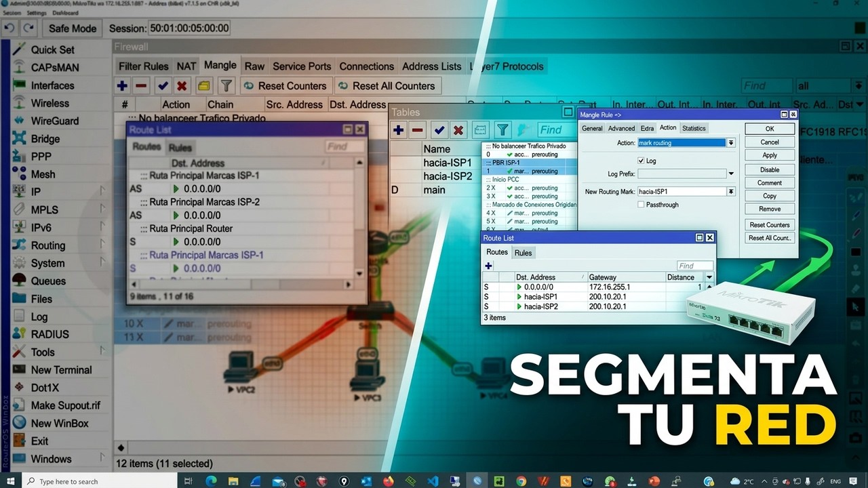
Task: Click Apply in Mangle Rule window
Action: 770,155
